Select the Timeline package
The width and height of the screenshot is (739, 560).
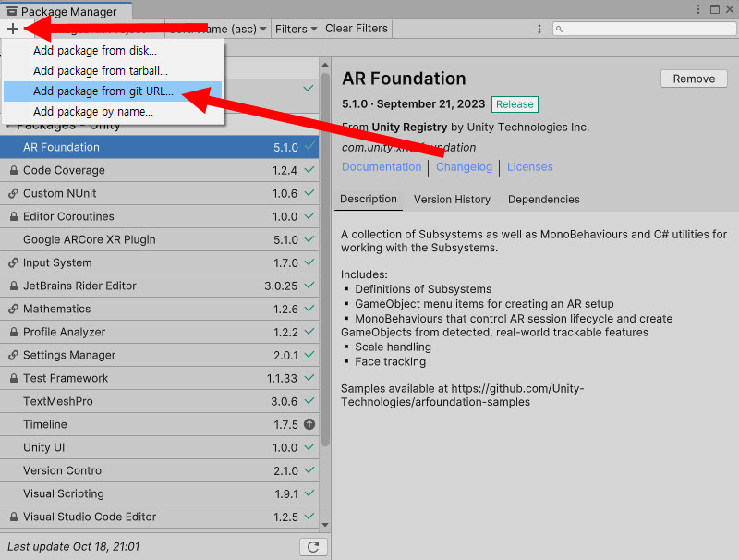tap(159, 424)
